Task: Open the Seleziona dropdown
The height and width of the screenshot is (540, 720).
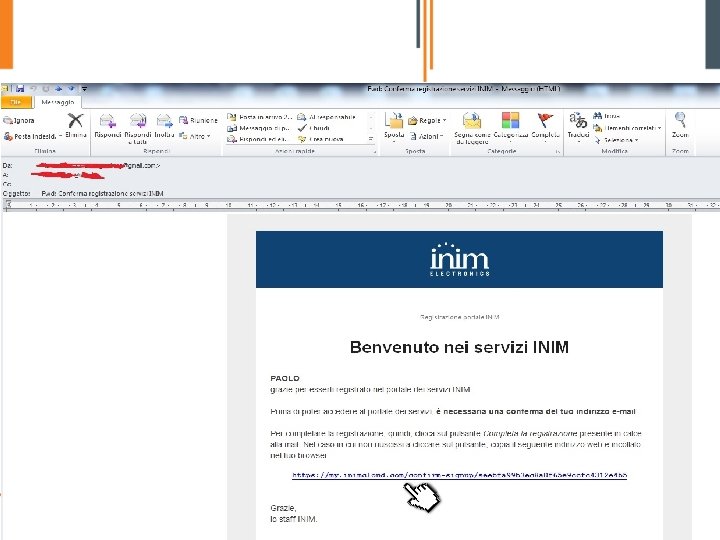Action: 616,140
